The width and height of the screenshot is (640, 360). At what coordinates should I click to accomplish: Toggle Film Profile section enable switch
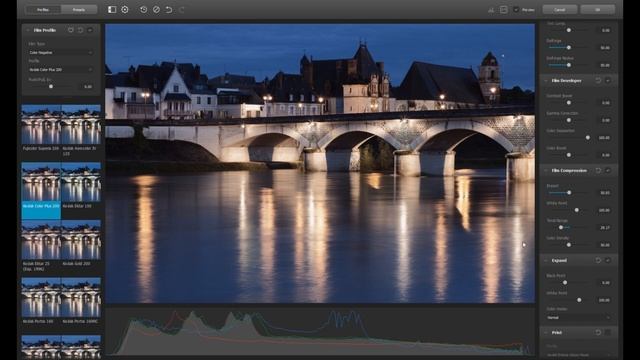pyautogui.click(x=90, y=30)
